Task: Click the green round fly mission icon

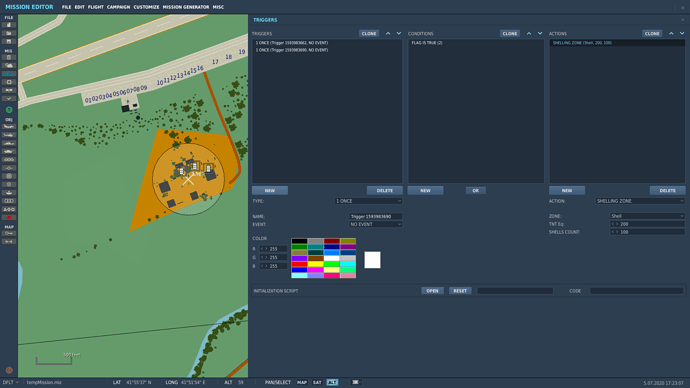Action: [x=9, y=110]
